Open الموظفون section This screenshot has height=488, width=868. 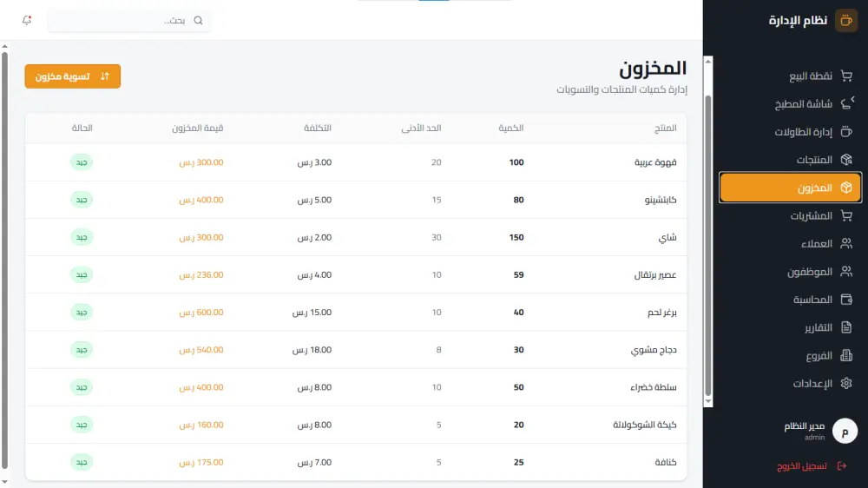pos(790,272)
